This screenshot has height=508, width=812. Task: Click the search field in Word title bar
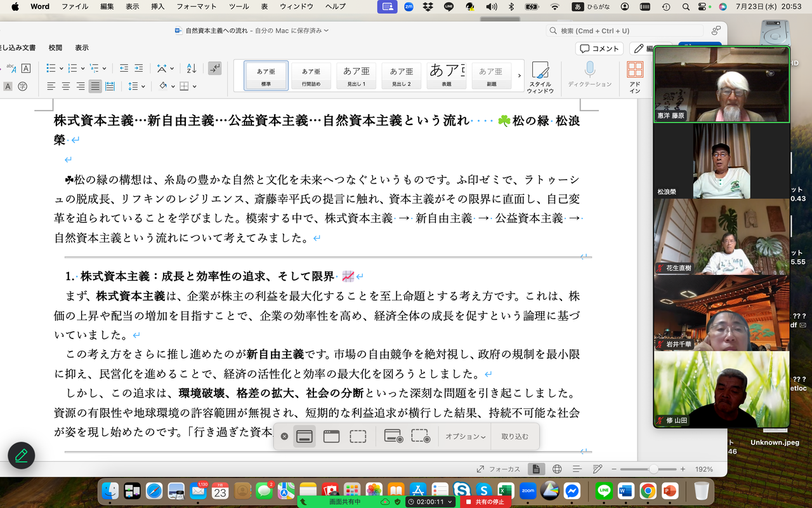point(625,30)
